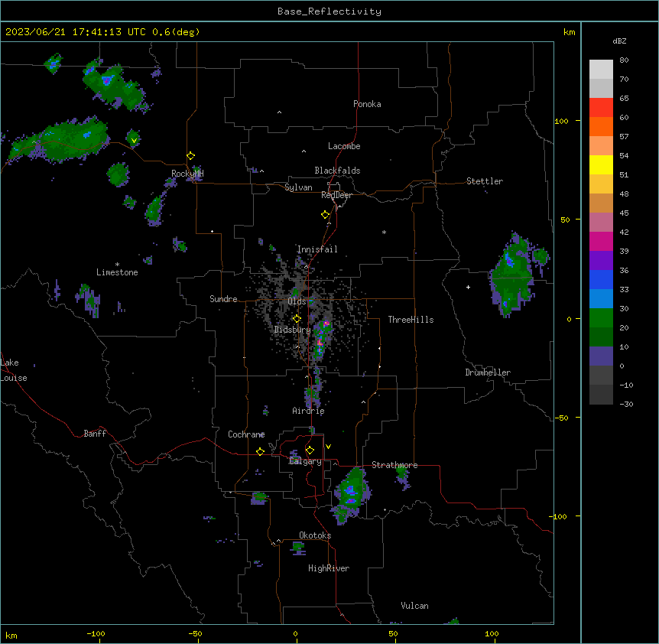Click the yellow V marker in northwest storm cell

click(134, 141)
